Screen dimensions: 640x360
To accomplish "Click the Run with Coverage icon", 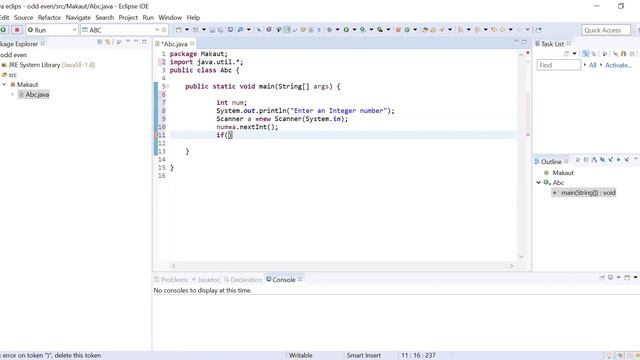I will (x=363, y=30).
